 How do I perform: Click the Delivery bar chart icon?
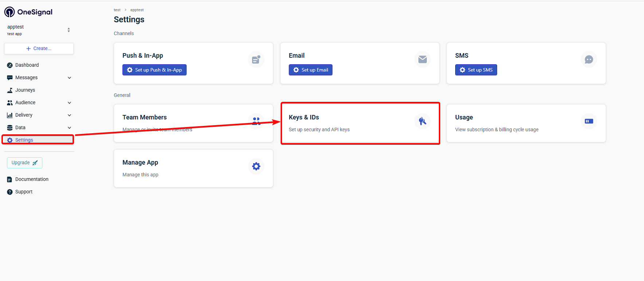[10, 115]
